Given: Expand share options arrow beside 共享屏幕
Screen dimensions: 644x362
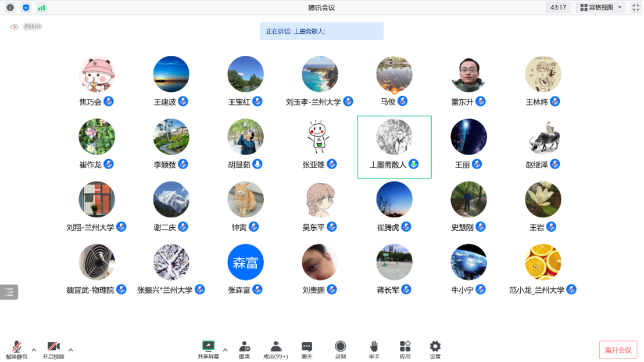Looking at the screenshot, I should point(225,350).
